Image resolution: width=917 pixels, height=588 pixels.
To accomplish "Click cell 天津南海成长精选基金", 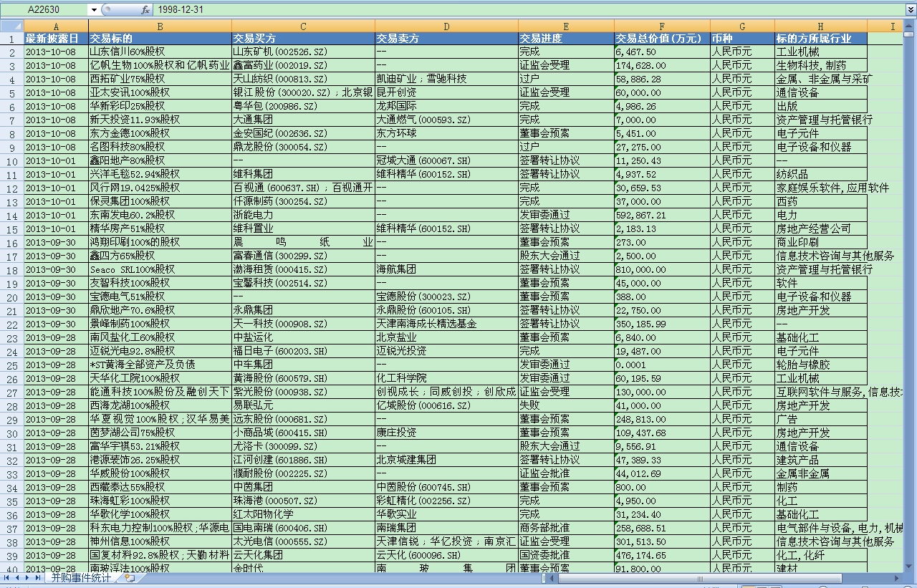I will pyautogui.click(x=446, y=324).
